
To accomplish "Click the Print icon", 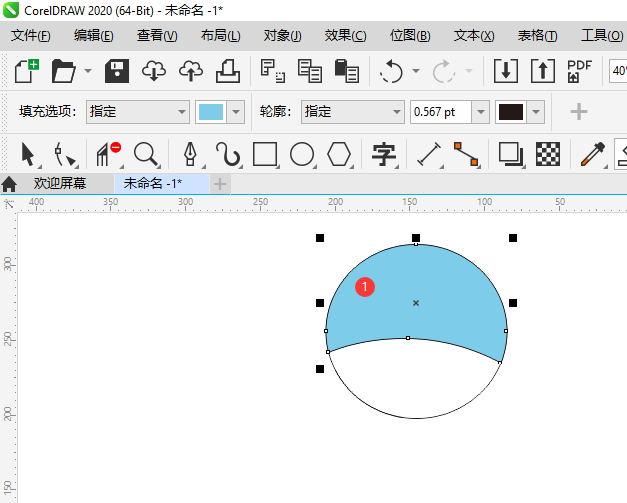I will click(x=227, y=71).
